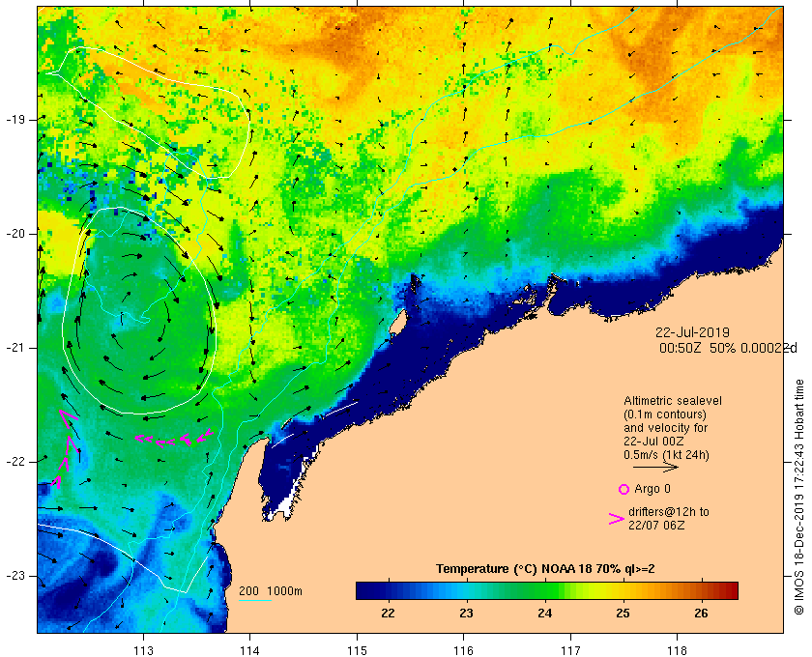Click the longitude axis label 116
The height and width of the screenshot is (657, 812).
(463, 650)
